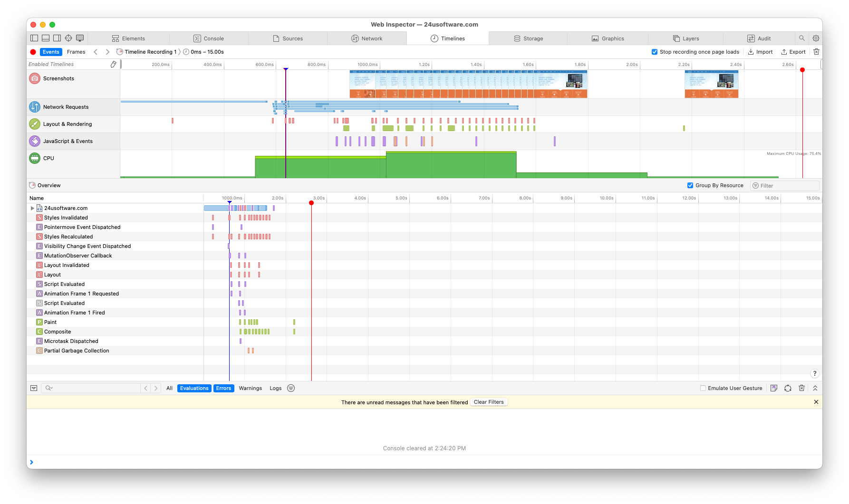Click the red timeline end marker
This screenshot has width=849, height=504.
tap(802, 70)
